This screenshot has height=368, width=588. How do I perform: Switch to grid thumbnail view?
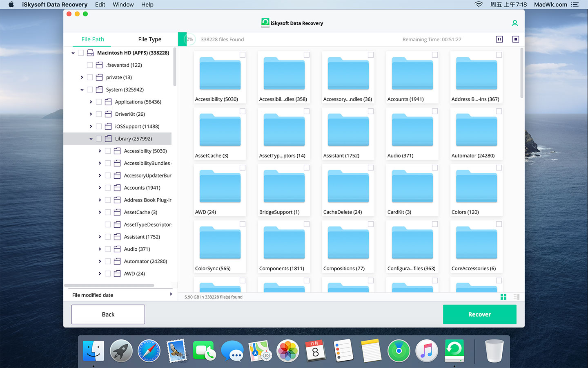pyautogui.click(x=503, y=297)
